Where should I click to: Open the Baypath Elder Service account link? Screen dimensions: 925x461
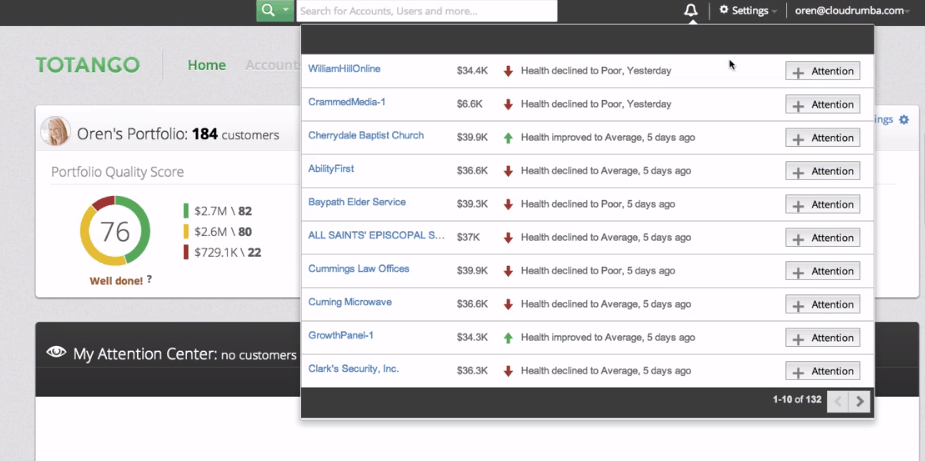pyautogui.click(x=357, y=202)
